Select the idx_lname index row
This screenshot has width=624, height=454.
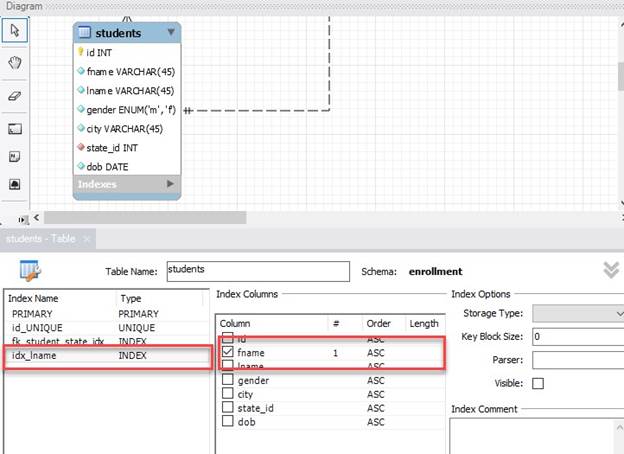pyautogui.click(x=107, y=356)
